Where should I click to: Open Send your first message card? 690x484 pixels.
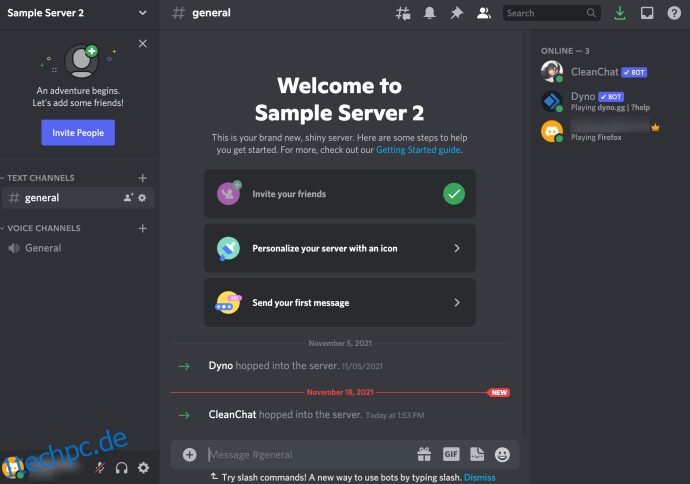tap(340, 303)
